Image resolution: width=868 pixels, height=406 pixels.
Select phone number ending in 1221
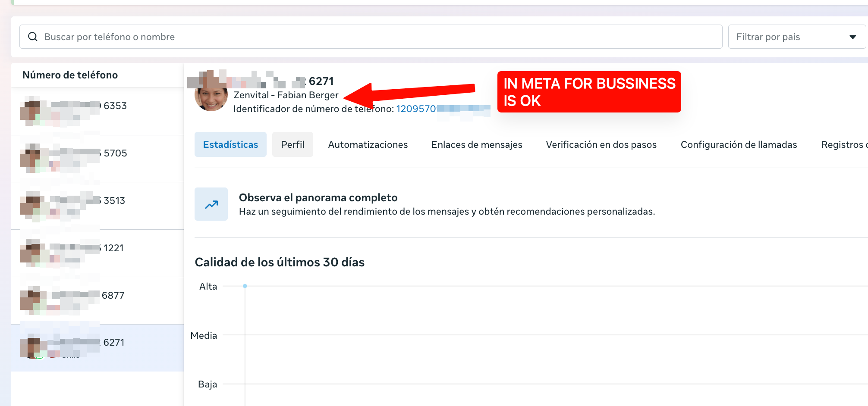click(97, 253)
